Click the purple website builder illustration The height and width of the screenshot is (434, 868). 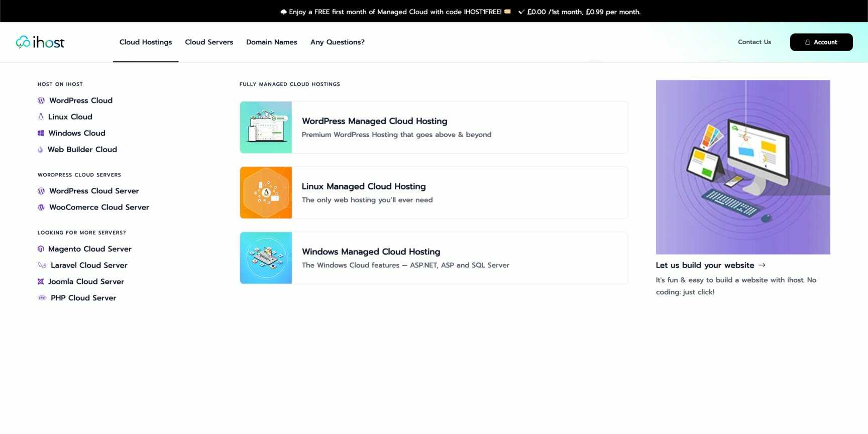[743, 167]
